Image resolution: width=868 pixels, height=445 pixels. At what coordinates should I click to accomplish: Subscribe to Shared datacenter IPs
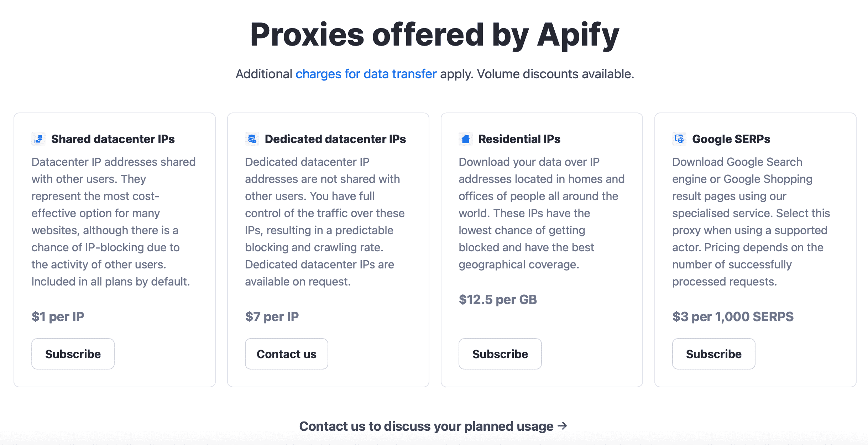pyautogui.click(x=73, y=354)
